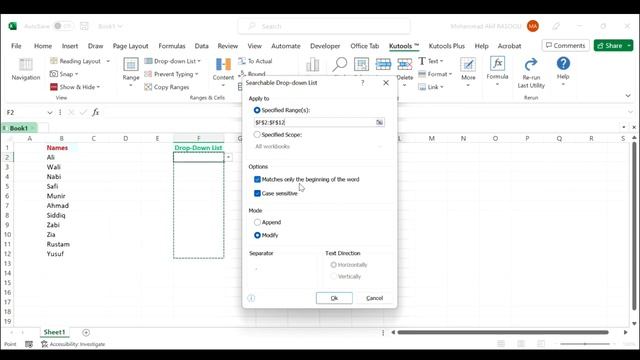Select the Sheet1 worksheet tab

[x=54, y=332]
